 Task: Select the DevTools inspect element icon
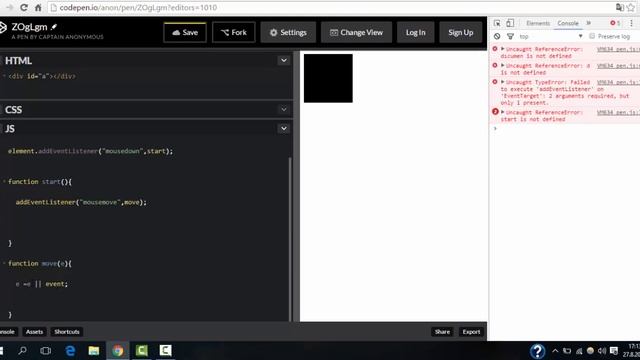[497, 23]
